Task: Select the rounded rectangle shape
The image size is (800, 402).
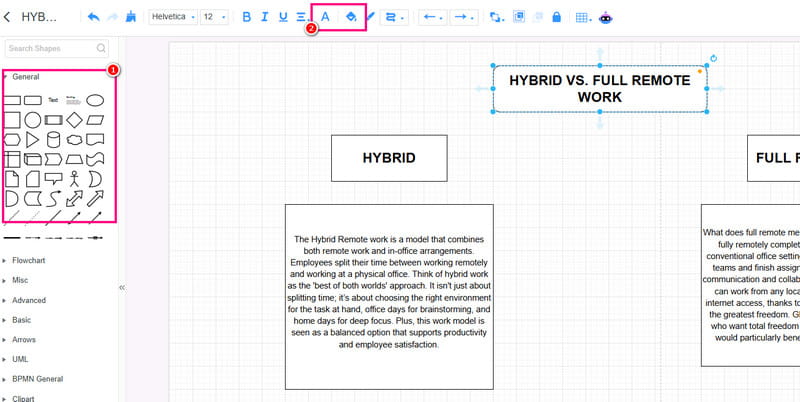Action: pyautogui.click(x=33, y=100)
